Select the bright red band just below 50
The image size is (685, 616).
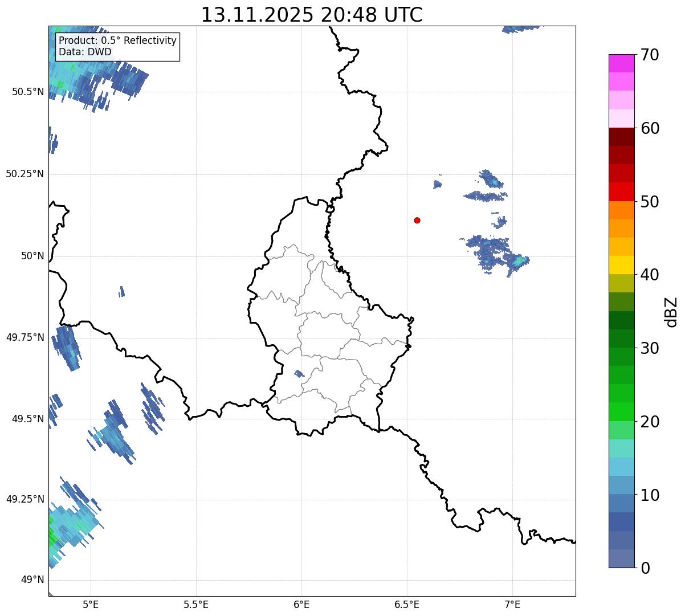pos(622,192)
